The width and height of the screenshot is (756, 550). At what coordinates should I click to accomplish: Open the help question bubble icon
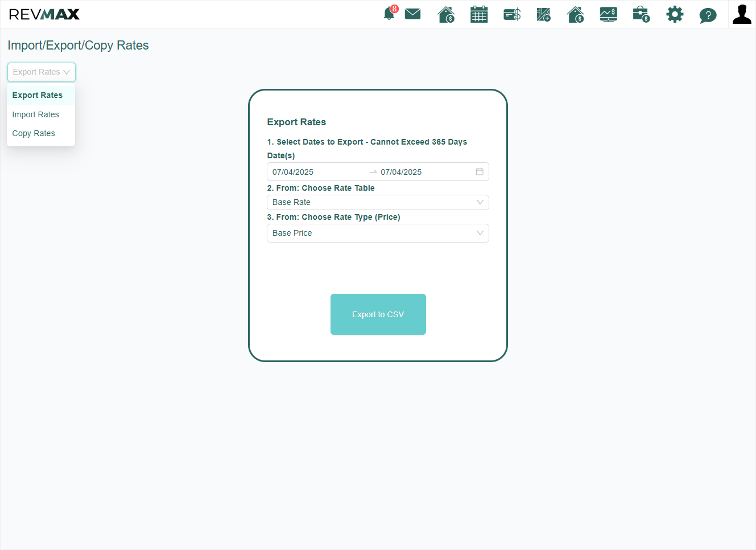tap(708, 15)
